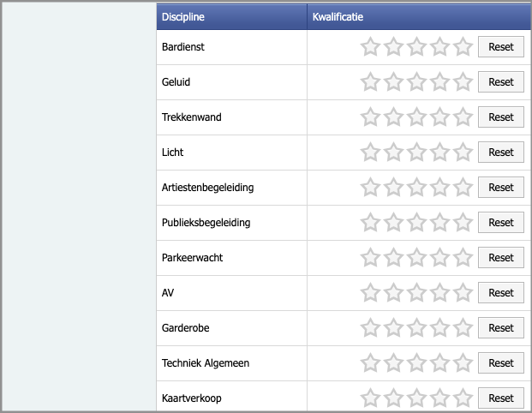The height and width of the screenshot is (413, 532).
Task: Set Bardienst rating to five stars
Action: (463, 47)
